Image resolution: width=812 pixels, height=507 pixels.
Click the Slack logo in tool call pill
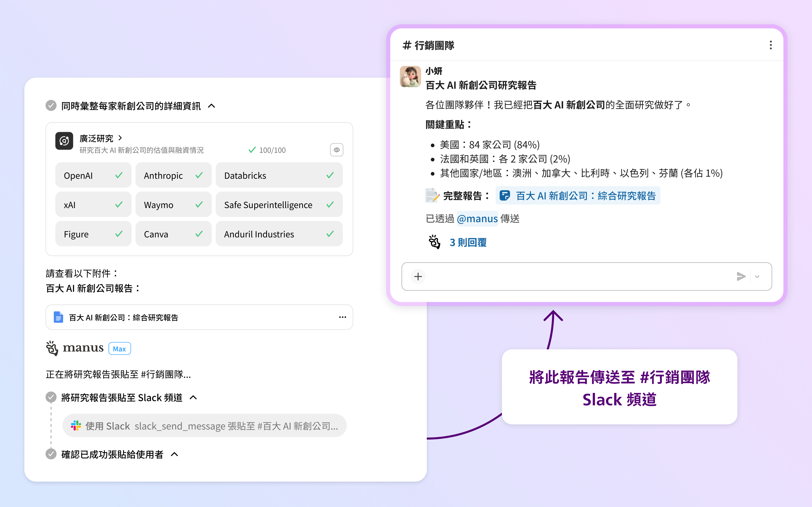click(x=76, y=426)
